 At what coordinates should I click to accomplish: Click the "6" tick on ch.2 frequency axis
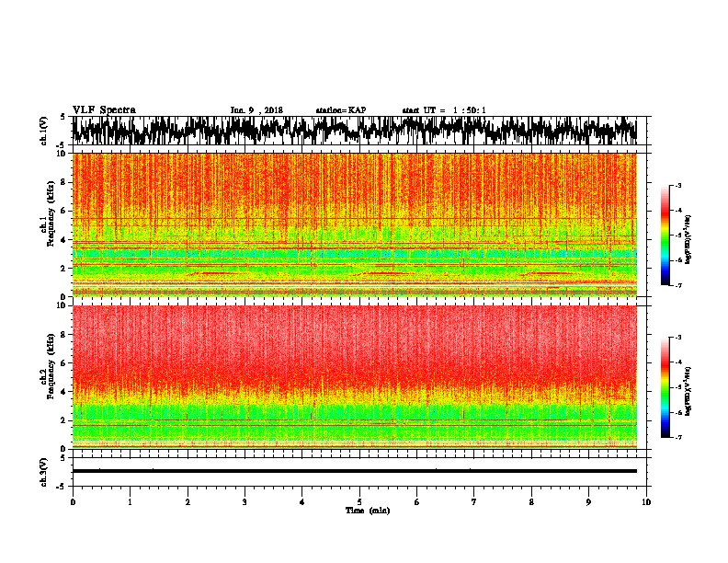pos(63,362)
